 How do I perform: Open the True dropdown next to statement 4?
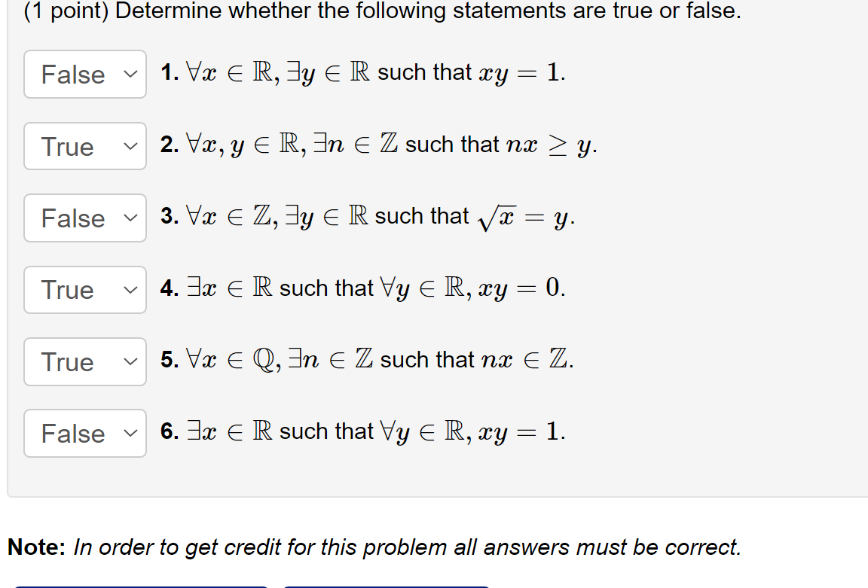click(x=84, y=290)
